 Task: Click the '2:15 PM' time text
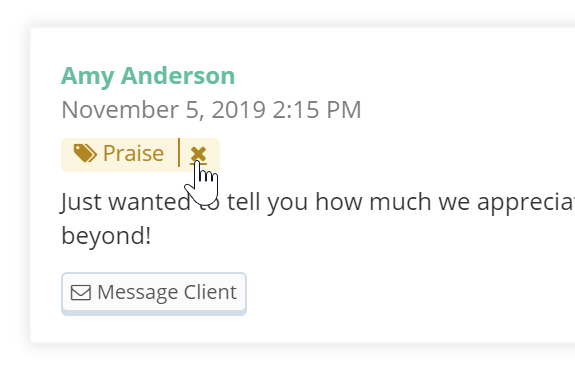pos(317,109)
